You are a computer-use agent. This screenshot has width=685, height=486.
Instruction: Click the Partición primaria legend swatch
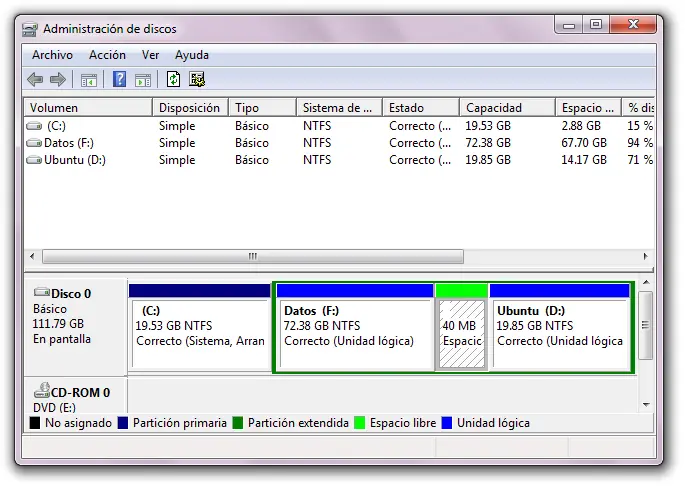tap(123, 423)
